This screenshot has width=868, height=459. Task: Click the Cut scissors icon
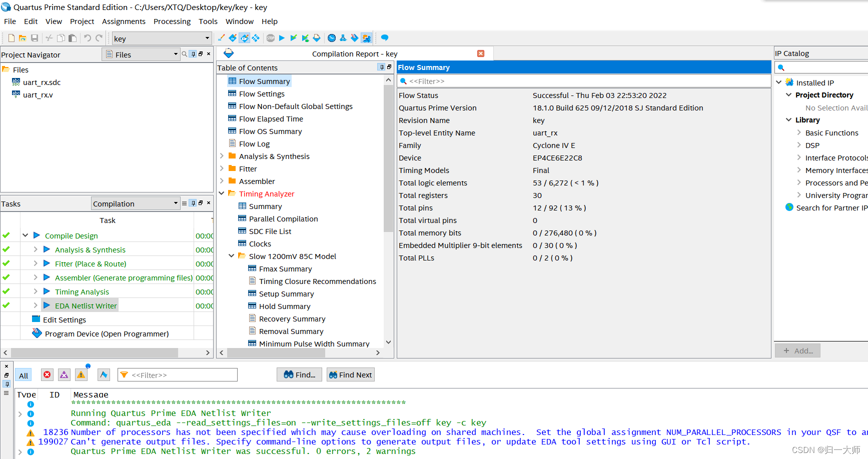click(x=49, y=38)
